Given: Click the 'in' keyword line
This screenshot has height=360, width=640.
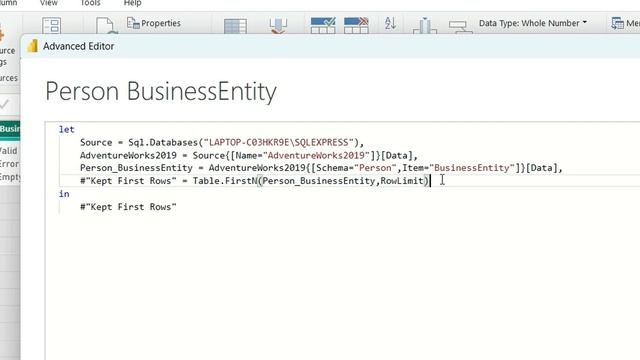Looking at the screenshot, I should click(64, 194).
